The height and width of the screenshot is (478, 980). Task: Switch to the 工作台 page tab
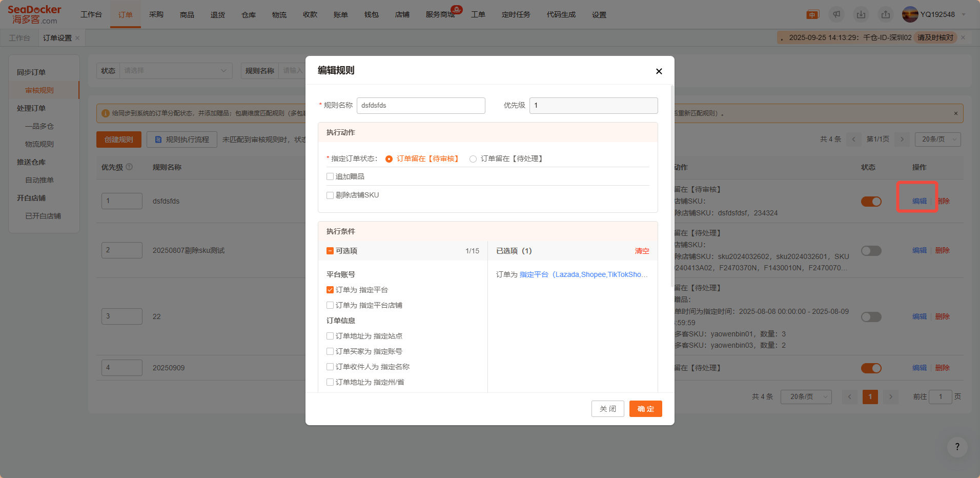point(19,38)
